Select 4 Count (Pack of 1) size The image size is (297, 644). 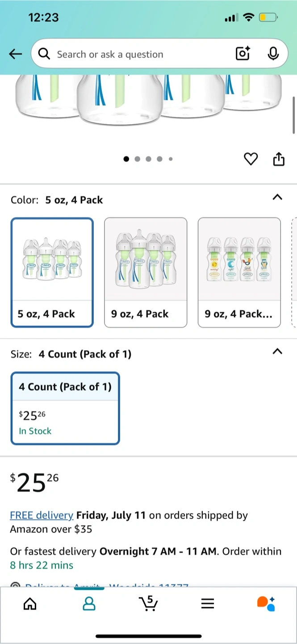coord(65,408)
